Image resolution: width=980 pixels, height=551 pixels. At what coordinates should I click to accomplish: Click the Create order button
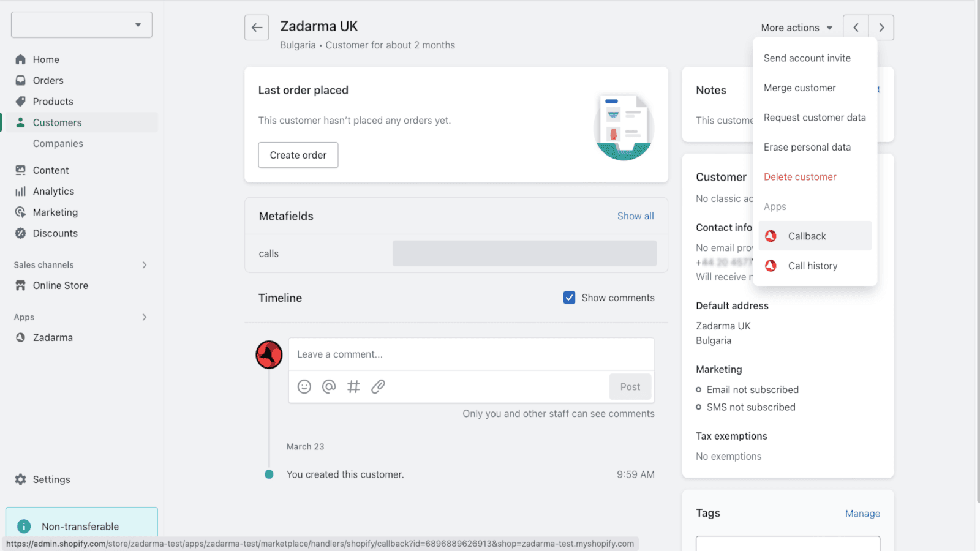click(x=298, y=155)
